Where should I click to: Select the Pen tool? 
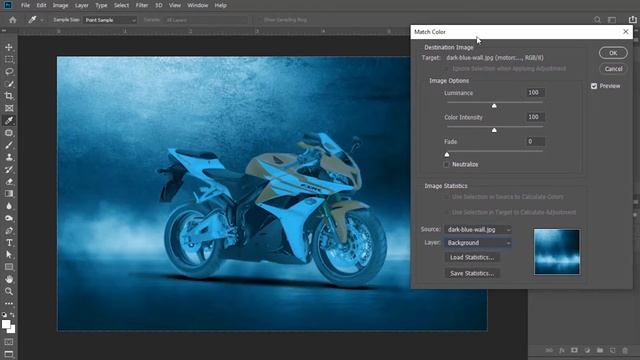click(x=9, y=231)
